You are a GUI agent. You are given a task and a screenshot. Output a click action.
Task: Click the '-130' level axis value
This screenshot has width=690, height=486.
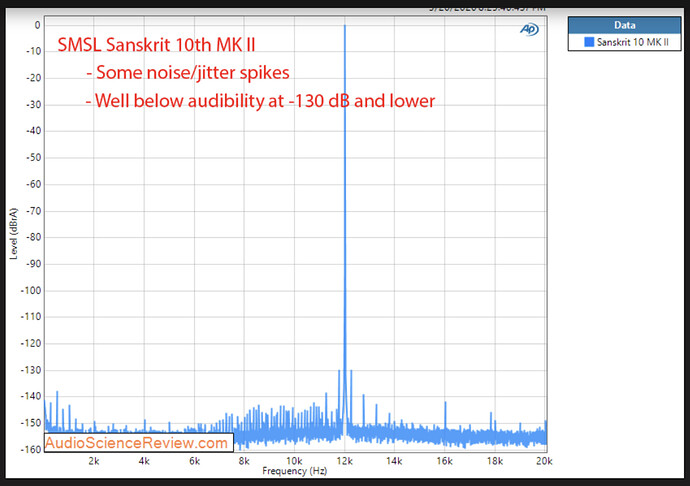[x=31, y=370]
